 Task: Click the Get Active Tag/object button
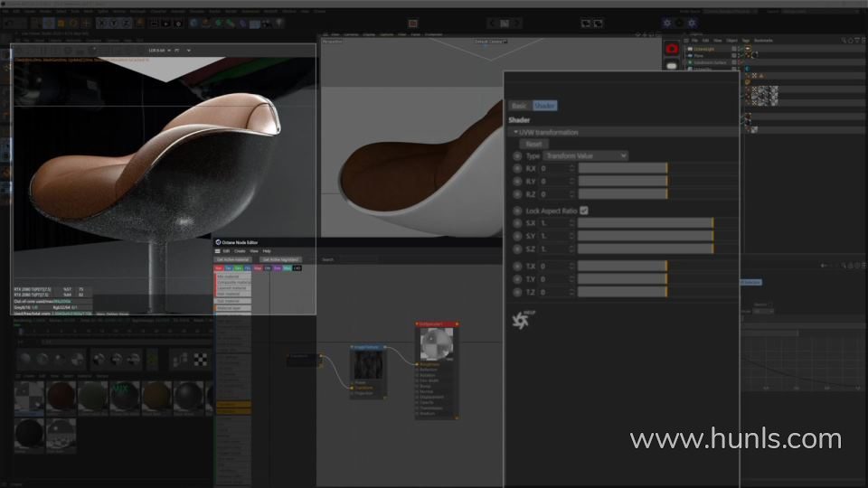(x=280, y=259)
